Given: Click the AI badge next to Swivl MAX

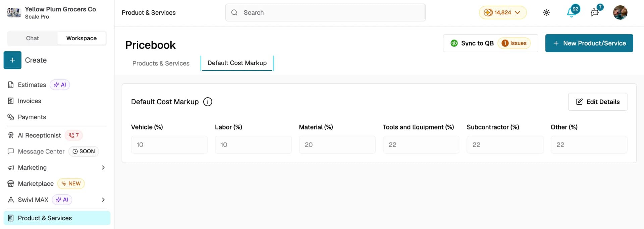Looking at the screenshot, I should click(62, 200).
